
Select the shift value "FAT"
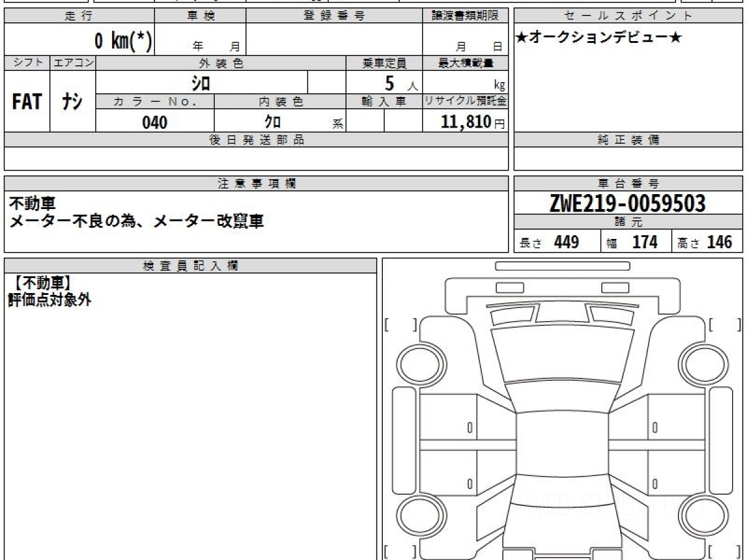tap(27, 101)
